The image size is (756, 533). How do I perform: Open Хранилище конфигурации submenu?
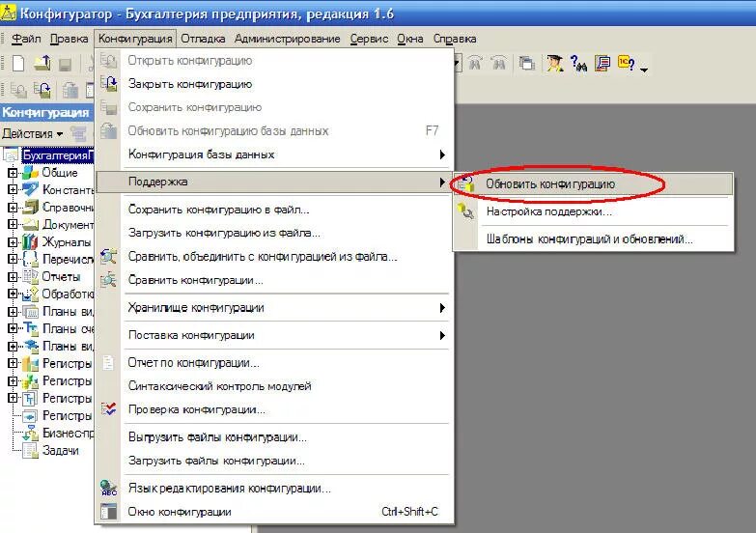click(x=274, y=307)
